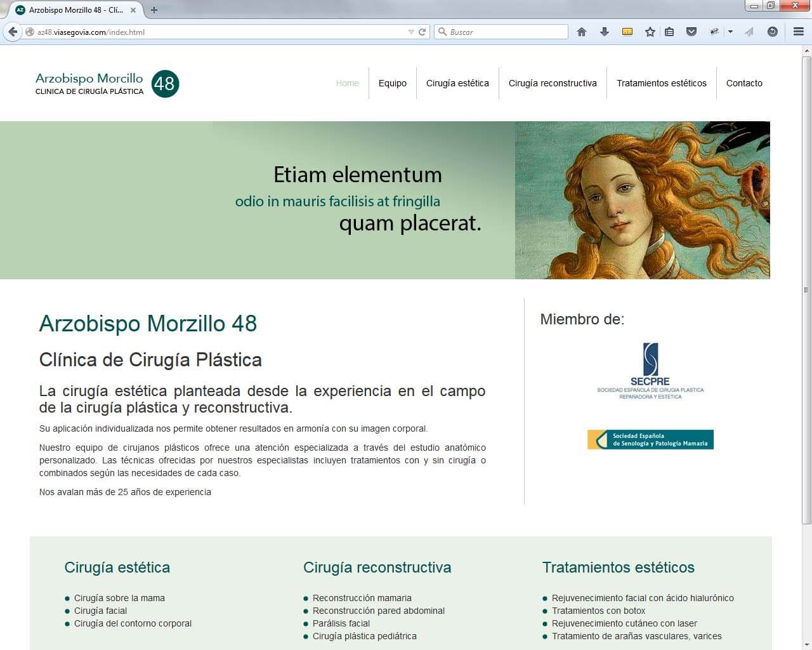Open Cirugía sobre la mama link
Screen dimensions: 812x650
pos(119,598)
